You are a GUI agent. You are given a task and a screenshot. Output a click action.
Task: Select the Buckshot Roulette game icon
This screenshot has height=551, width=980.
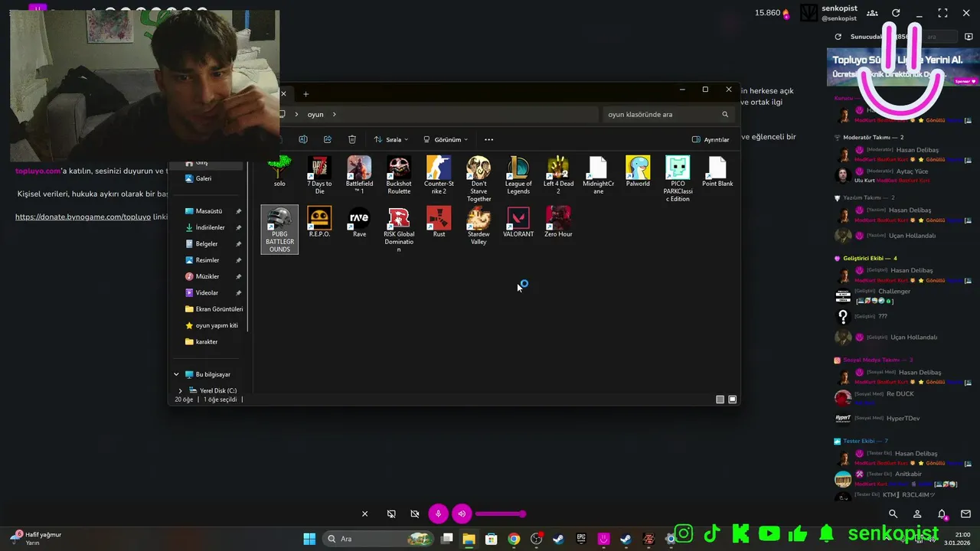(x=399, y=174)
